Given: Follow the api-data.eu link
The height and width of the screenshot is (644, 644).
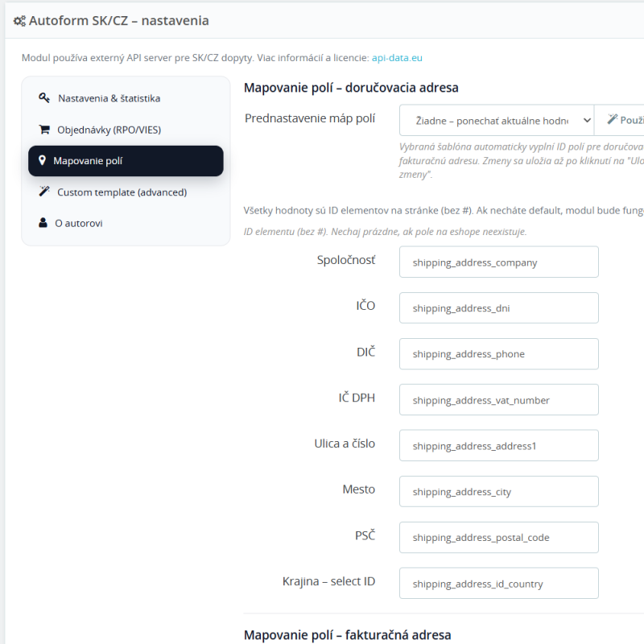Looking at the screenshot, I should pos(397,58).
